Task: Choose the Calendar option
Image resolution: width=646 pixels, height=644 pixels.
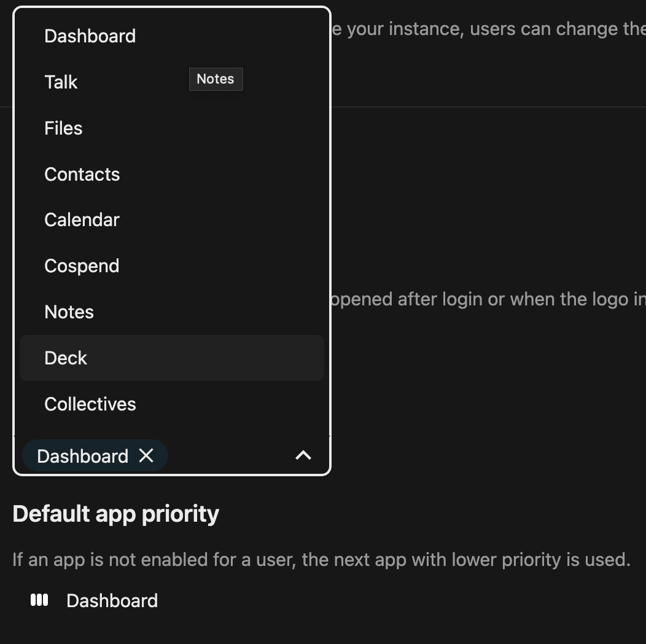Action: click(82, 220)
